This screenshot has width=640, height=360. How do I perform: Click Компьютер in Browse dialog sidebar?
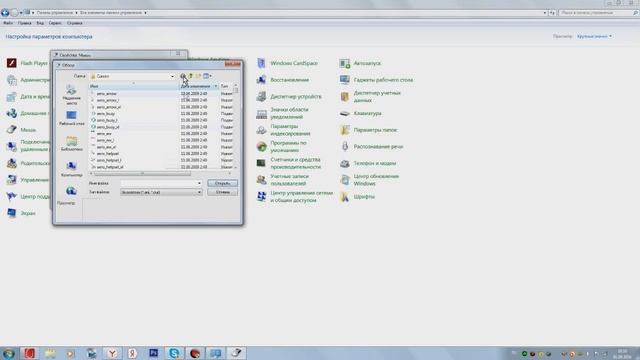tap(71, 169)
